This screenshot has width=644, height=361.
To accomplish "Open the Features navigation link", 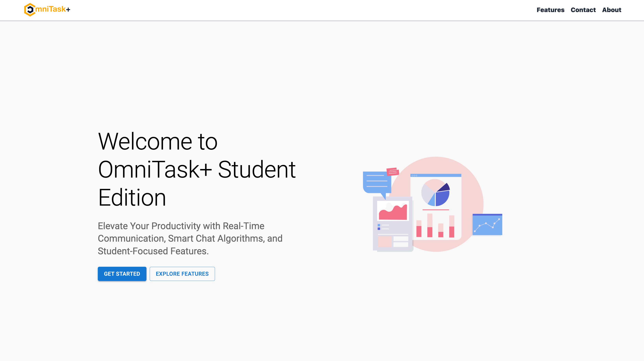I will (550, 10).
